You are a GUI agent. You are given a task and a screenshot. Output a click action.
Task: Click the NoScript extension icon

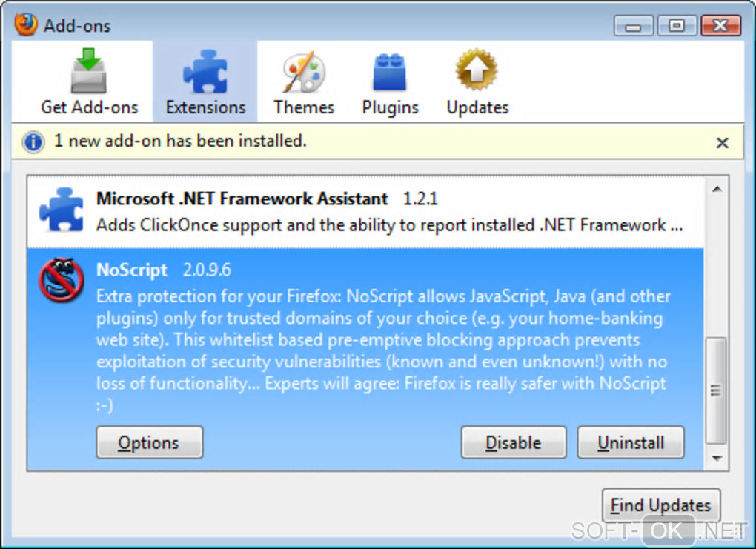(x=61, y=280)
